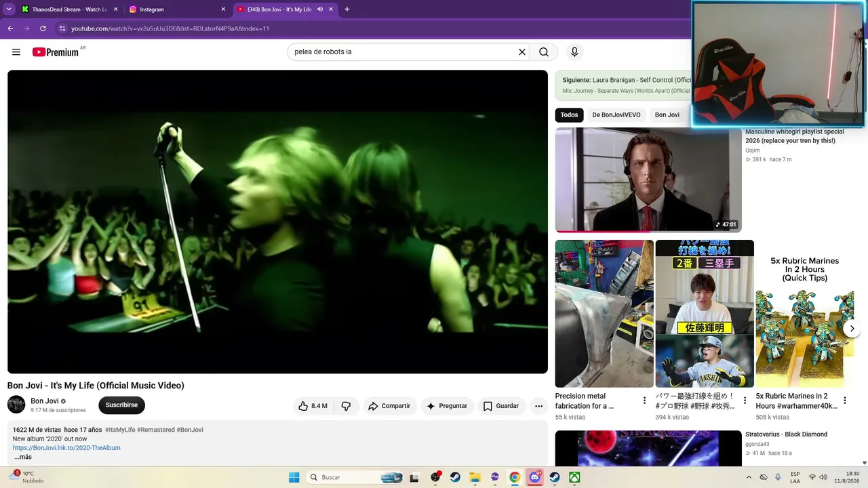Open the YouTube guide hamburger menu

point(16,52)
